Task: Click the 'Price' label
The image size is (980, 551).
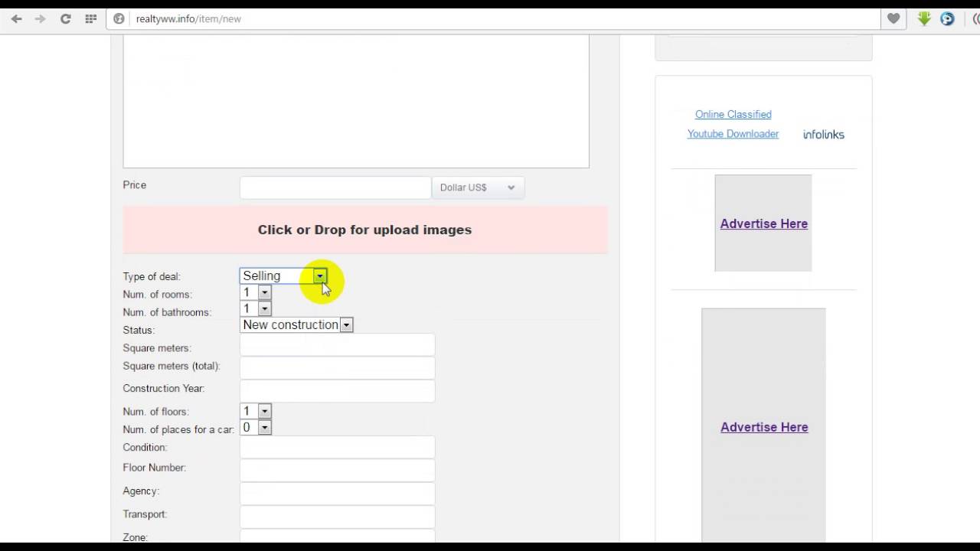Action: coord(134,185)
